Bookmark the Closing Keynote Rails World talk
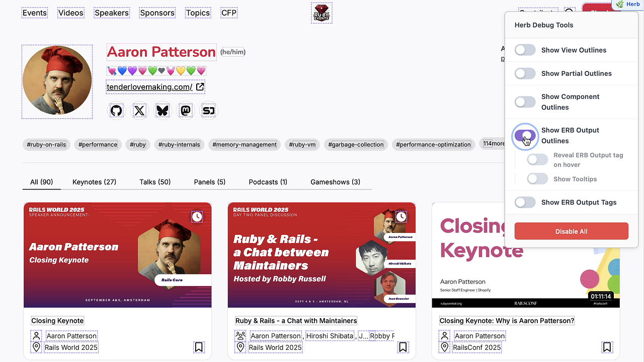The width and height of the screenshot is (644, 362). [199, 347]
